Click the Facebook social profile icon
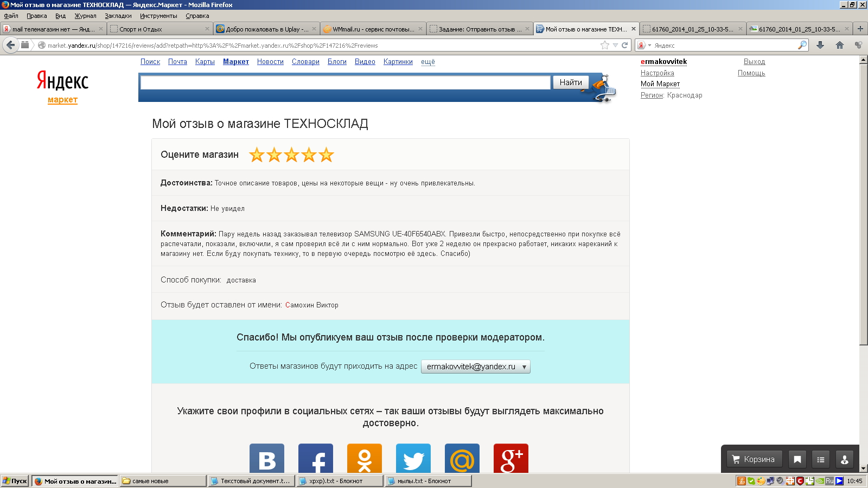 pos(316,459)
